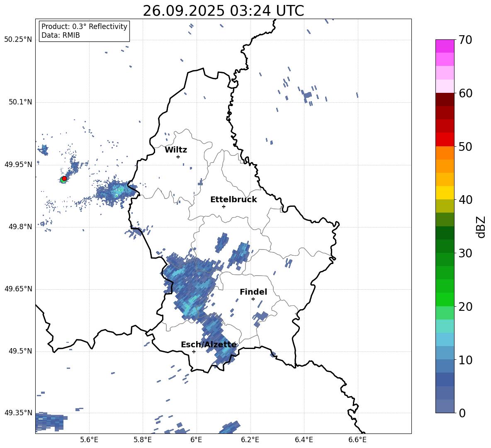Click the 49.5°N latitude label
491x448 pixels.
pyautogui.click(x=20, y=351)
